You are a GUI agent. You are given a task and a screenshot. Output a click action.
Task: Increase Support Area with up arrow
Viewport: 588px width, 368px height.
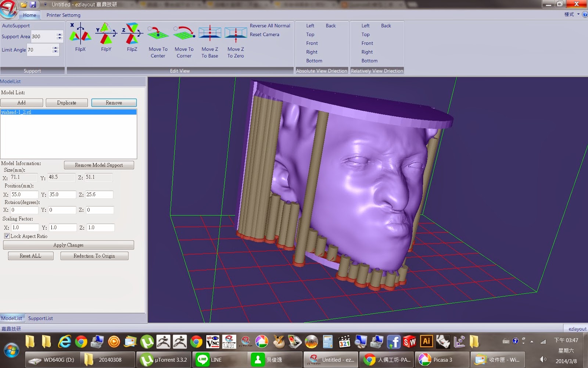[x=60, y=35]
